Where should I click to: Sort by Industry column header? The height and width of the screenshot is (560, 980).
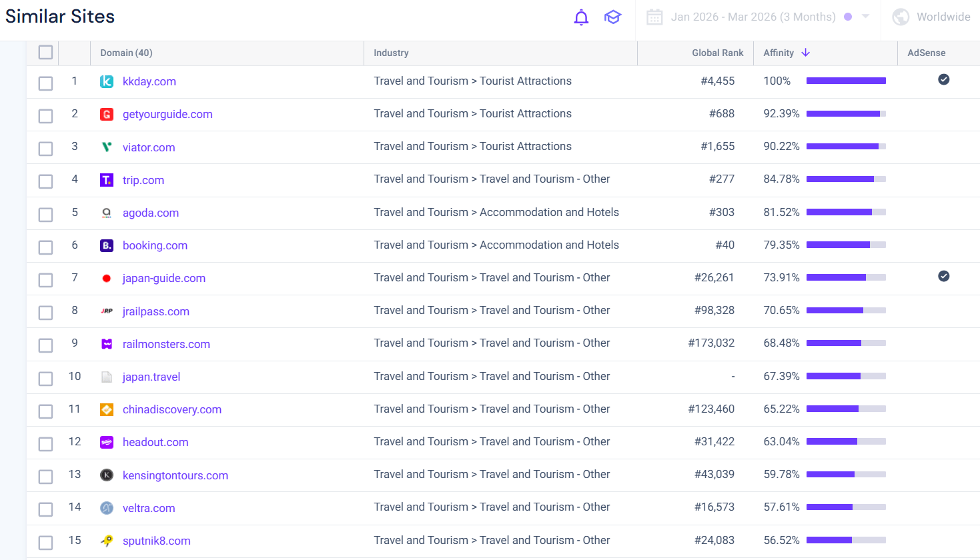pyautogui.click(x=391, y=53)
